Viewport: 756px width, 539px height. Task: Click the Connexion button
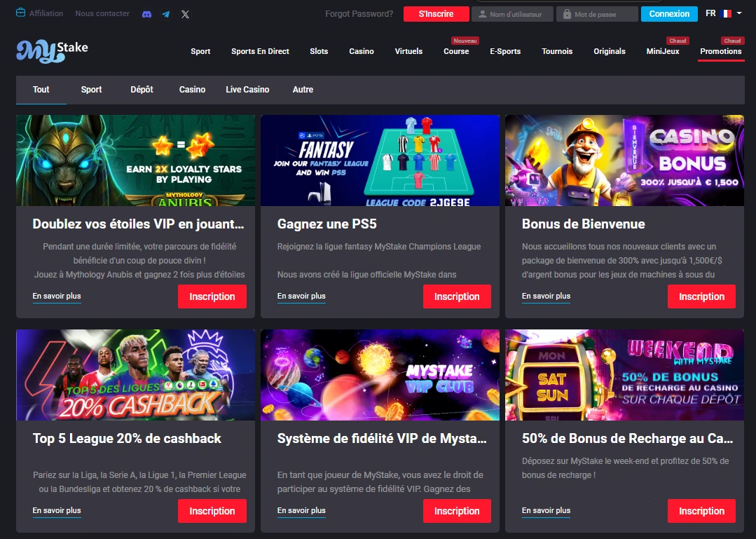[669, 14]
